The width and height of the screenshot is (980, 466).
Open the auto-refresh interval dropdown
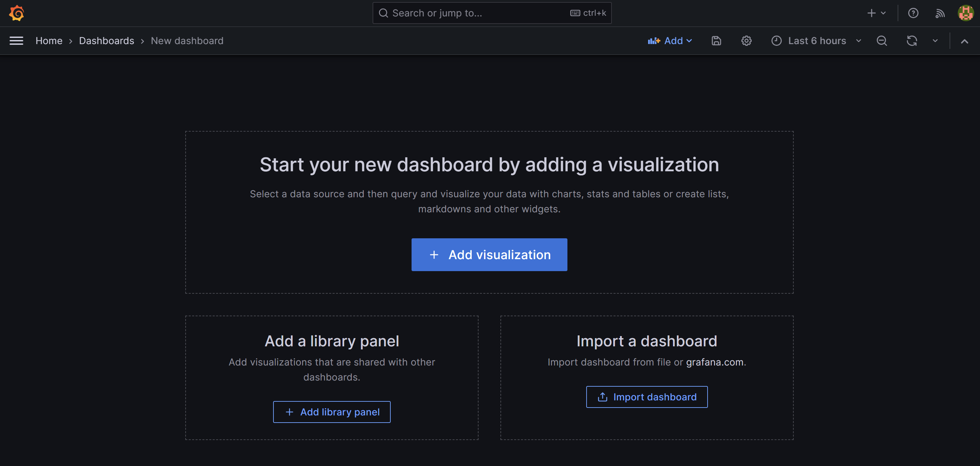click(x=935, y=41)
